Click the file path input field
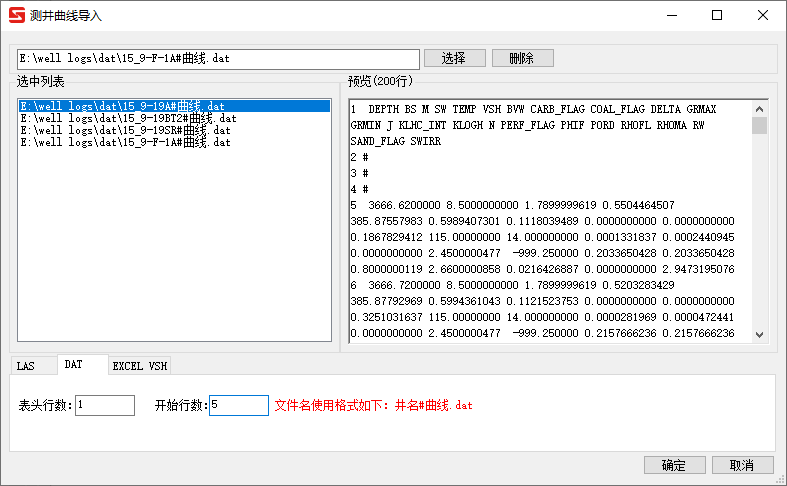Viewport: 787px width, 486px height. tap(218, 59)
